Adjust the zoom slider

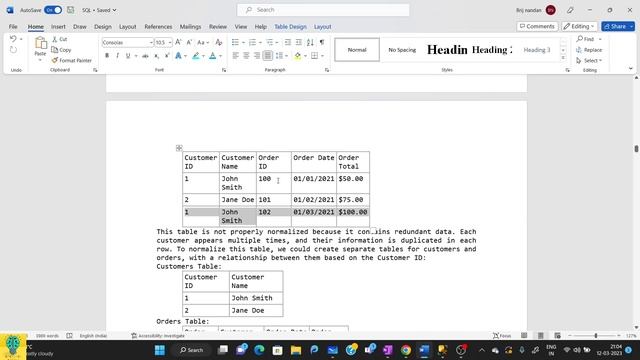(x=596, y=336)
